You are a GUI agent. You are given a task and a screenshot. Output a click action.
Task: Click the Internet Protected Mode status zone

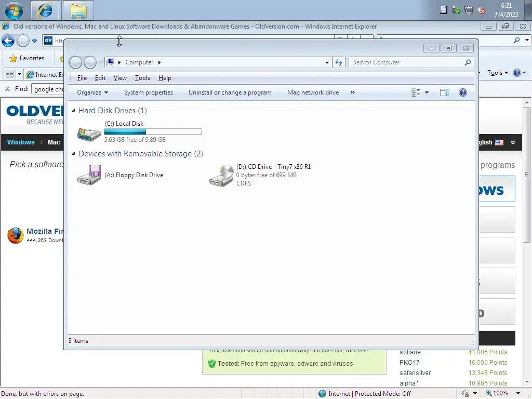(365, 394)
